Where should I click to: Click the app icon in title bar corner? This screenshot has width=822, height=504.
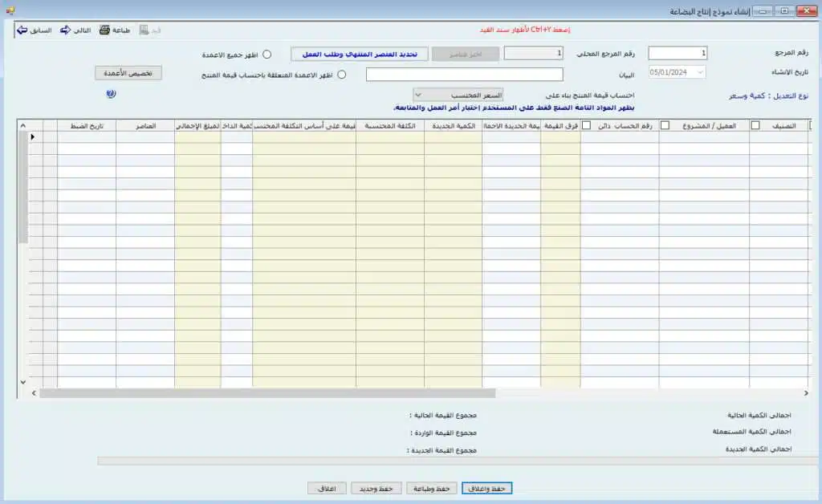coord(10,10)
